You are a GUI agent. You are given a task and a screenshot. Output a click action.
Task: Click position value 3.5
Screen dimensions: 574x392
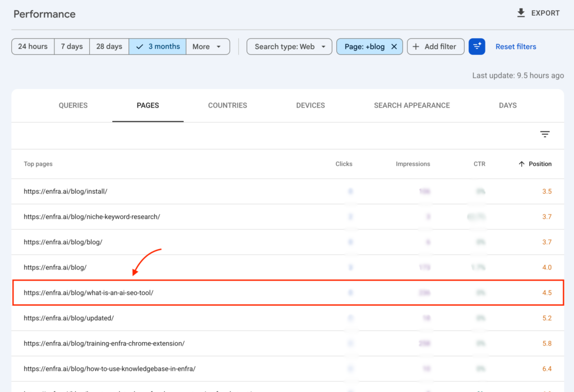tap(547, 192)
